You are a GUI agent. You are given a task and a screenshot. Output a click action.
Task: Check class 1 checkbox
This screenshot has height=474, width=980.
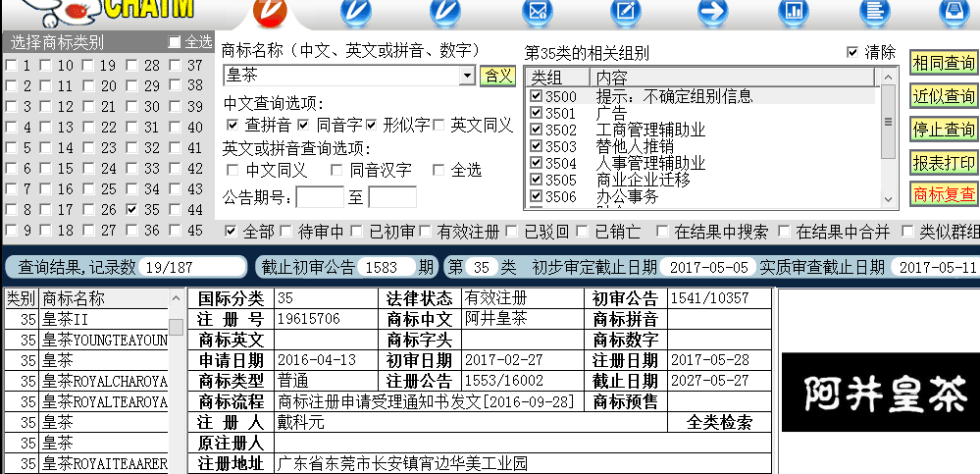[x=11, y=65]
